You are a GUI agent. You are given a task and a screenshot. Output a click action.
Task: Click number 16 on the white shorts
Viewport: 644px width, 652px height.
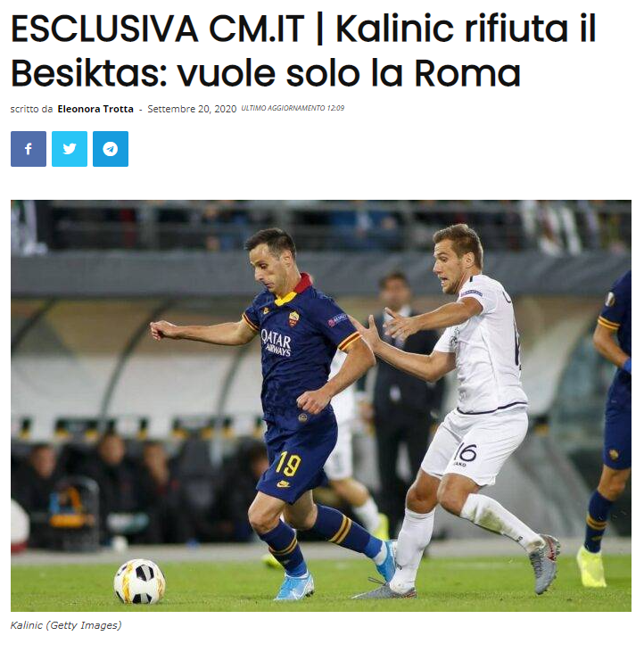point(466,452)
